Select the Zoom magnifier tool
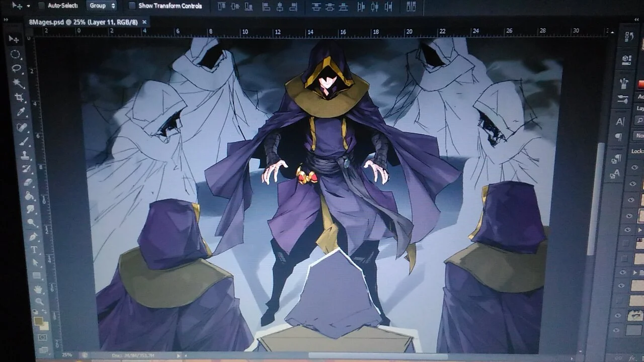 pyautogui.click(x=39, y=302)
